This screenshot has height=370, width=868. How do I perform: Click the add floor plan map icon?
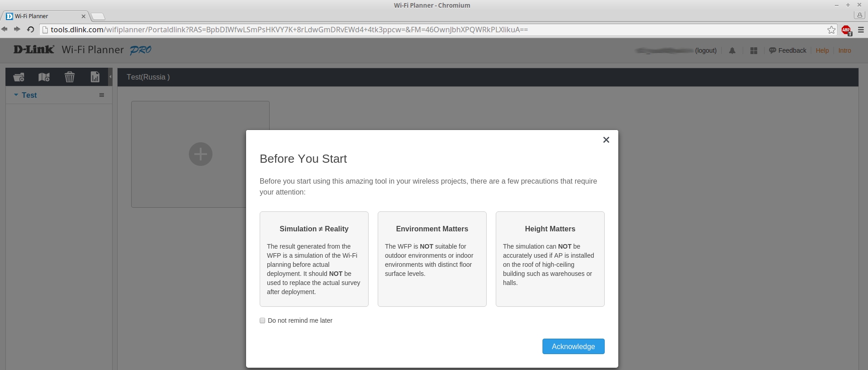(x=44, y=77)
